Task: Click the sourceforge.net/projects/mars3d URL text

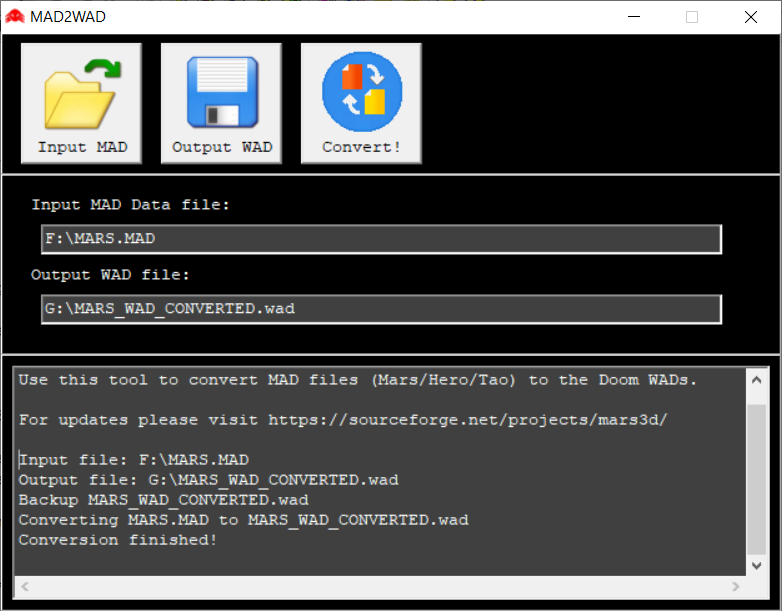Action: [x=467, y=420]
